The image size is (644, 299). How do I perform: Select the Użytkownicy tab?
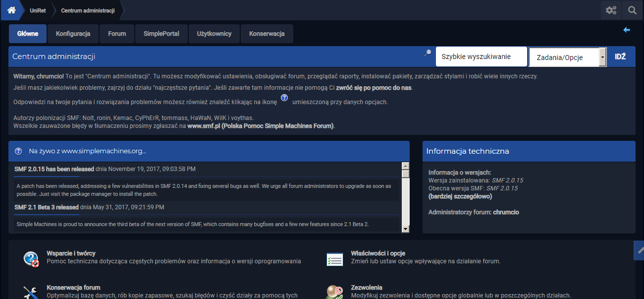pos(214,34)
